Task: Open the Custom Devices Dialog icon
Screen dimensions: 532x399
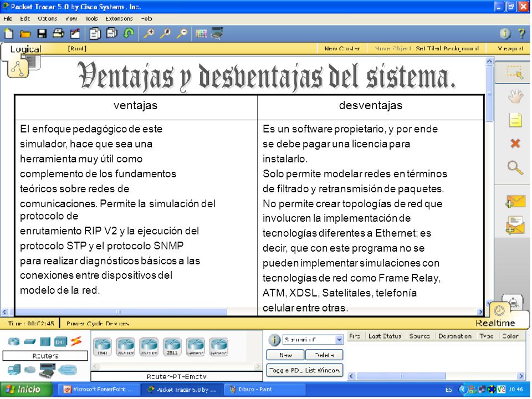Action: [217, 33]
